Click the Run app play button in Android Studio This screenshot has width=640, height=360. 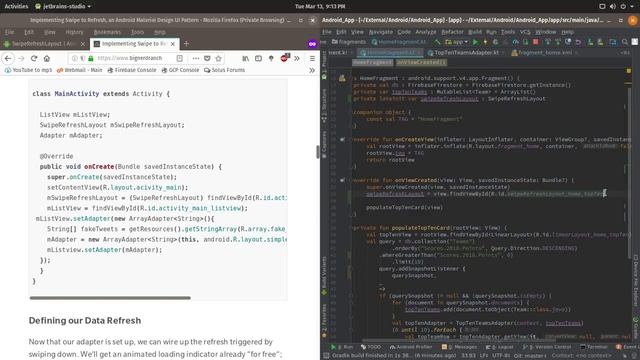[x=475, y=42]
